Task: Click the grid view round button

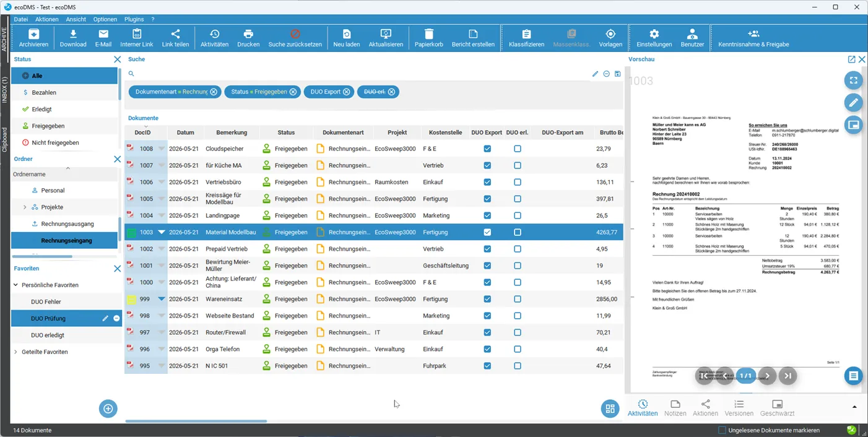Action: (610, 409)
